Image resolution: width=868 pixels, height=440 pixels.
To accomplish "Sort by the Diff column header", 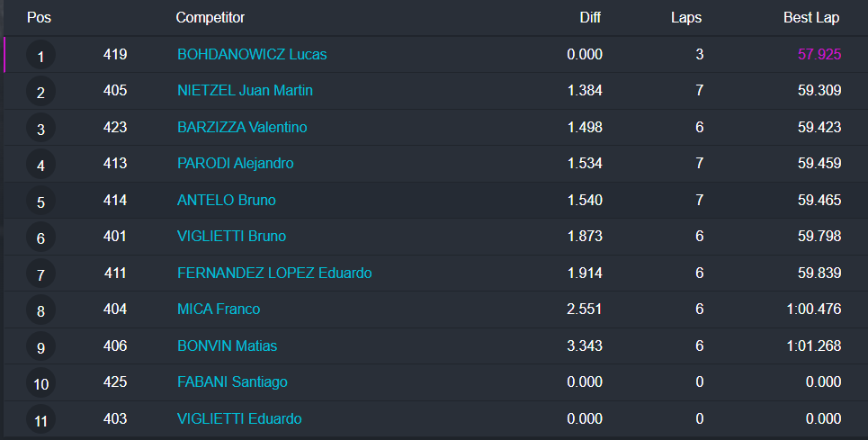I will point(590,18).
